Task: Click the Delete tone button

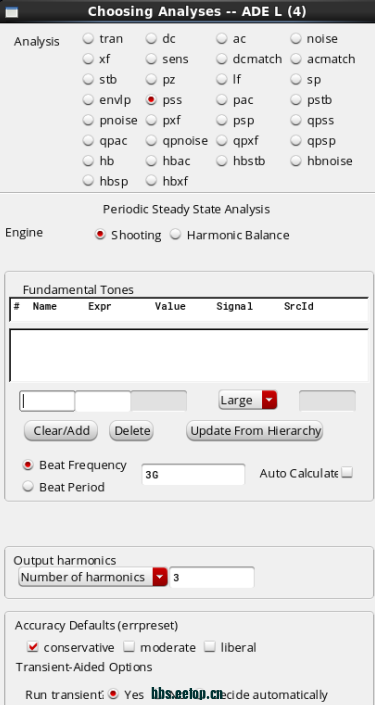Action: point(132,431)
